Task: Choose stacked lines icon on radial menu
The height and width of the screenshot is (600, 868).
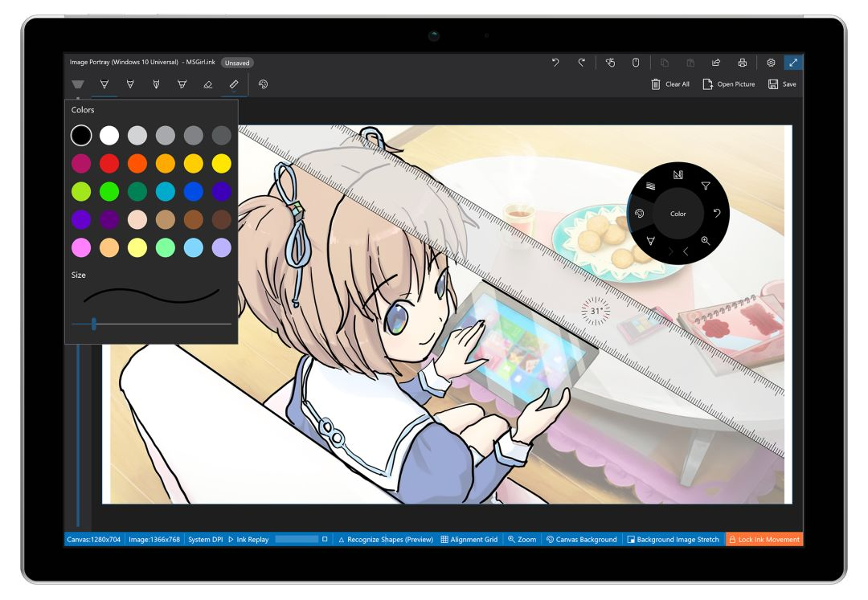Action: 651,186
